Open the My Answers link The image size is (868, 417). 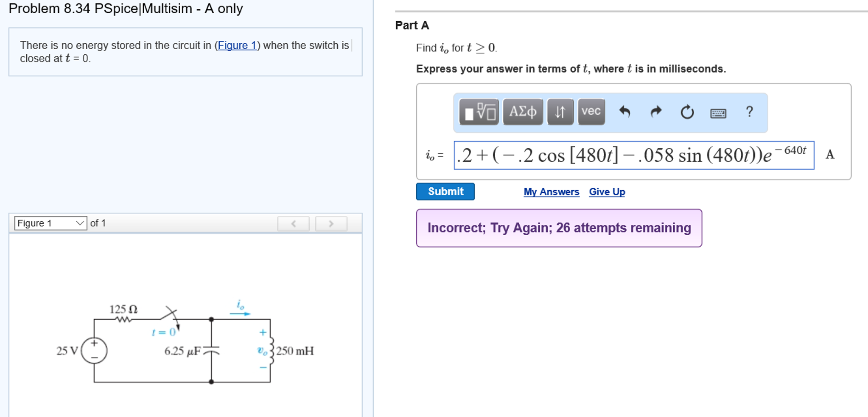coord(552,192)
